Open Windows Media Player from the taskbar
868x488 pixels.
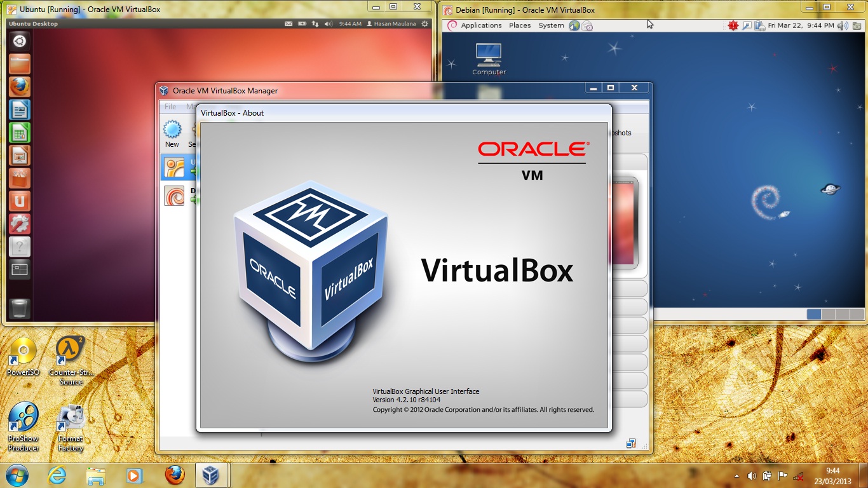point(135,475)
